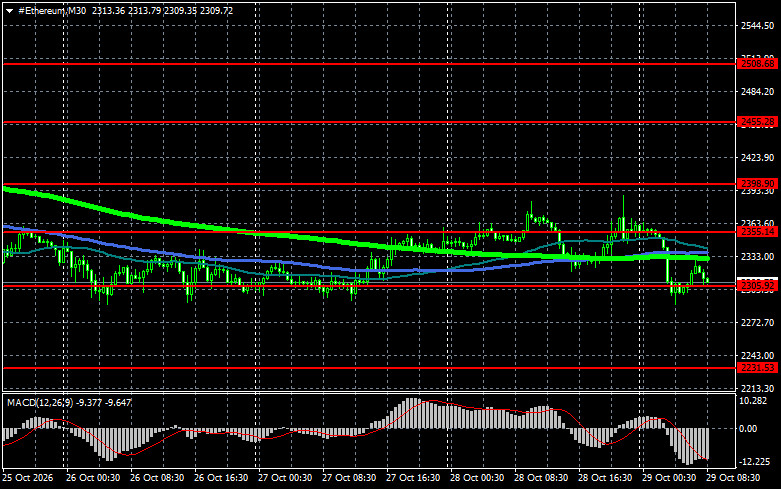This screenshot has height=489, width=781.
Task: Select the red 2455.28 price level label
Action: coord(758,122)
